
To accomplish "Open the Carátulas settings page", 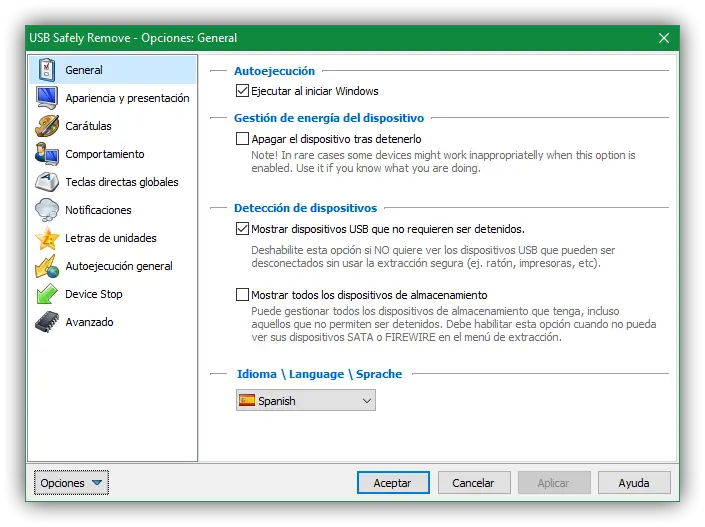I will (112, 126).
